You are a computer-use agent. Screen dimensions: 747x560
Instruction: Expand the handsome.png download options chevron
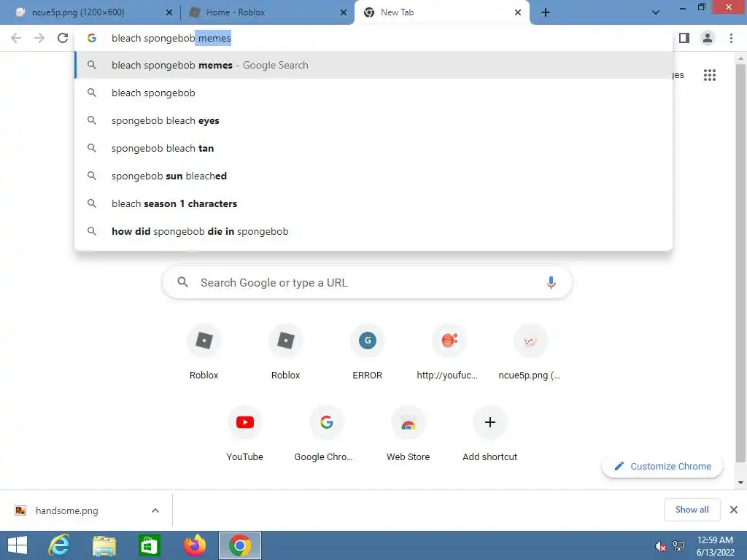155,510
